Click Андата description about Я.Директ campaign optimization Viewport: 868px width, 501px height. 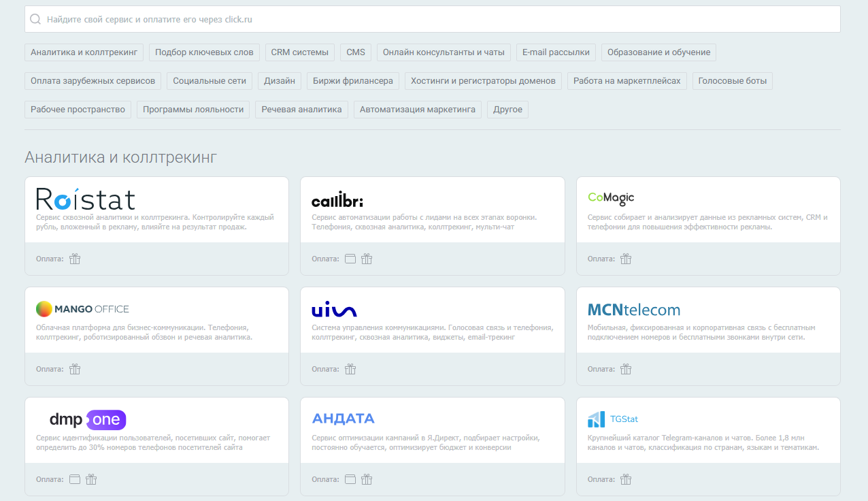[x=425, y=442]
